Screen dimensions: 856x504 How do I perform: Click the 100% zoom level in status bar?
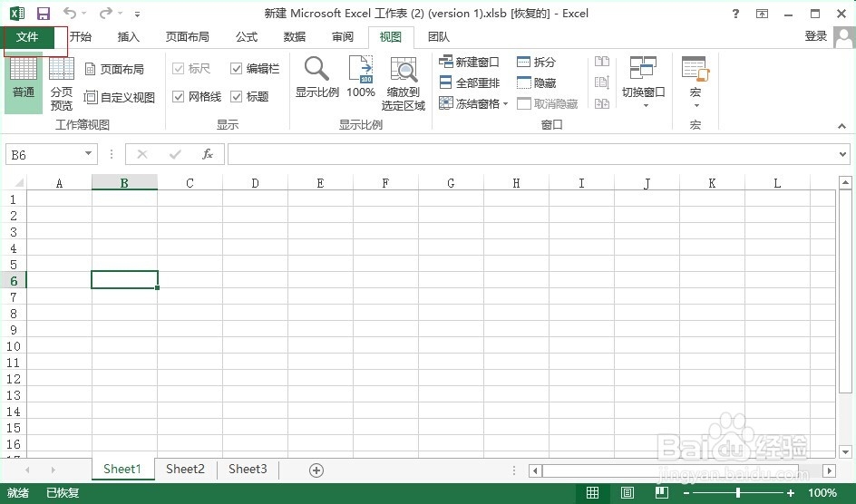(822, 493)
